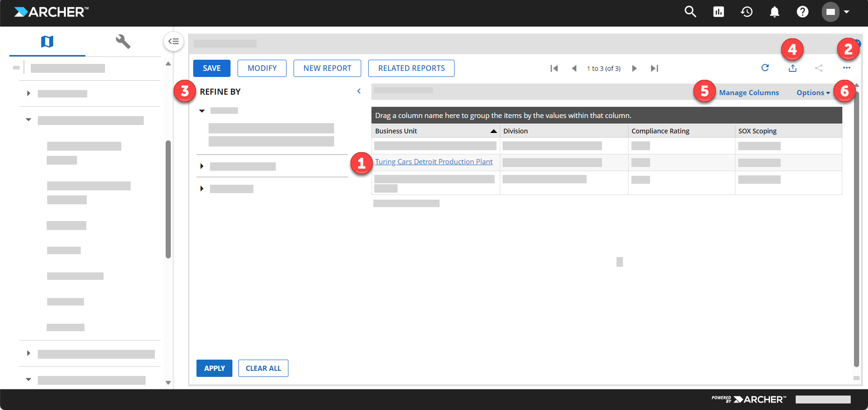The width and height of the screenshot is (868, 410).
Task: Go to next page of results
Action: pyautogui.click(x=634, y=68)
